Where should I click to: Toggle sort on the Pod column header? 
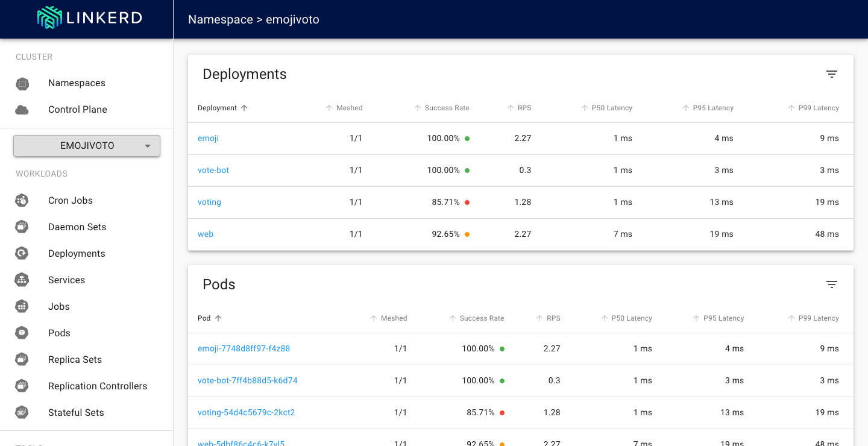(x=210, y=318)
